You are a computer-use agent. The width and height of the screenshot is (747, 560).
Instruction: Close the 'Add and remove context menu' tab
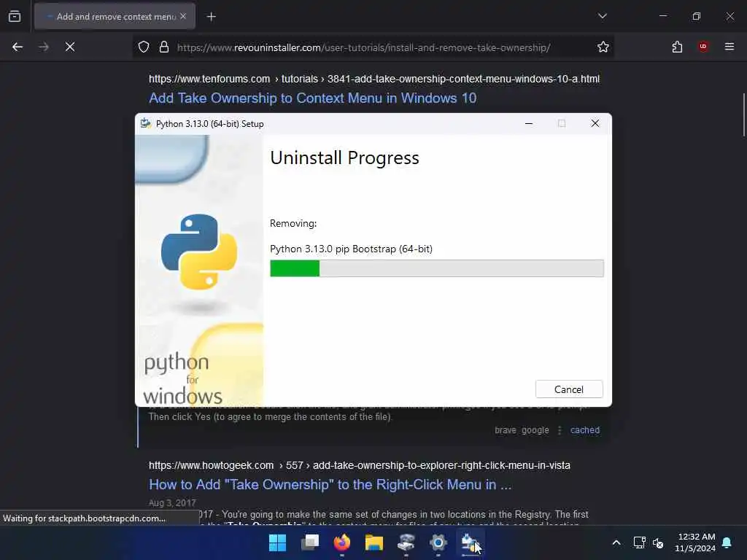pyautogui.click(x=183, y=16)
